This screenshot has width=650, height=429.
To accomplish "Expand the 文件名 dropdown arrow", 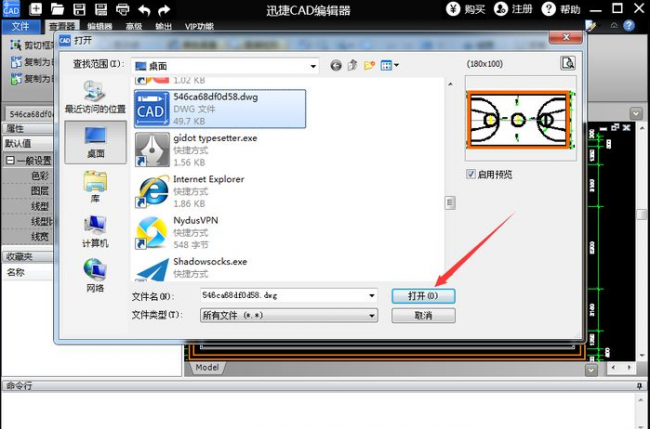I will [x=372, y=296].
